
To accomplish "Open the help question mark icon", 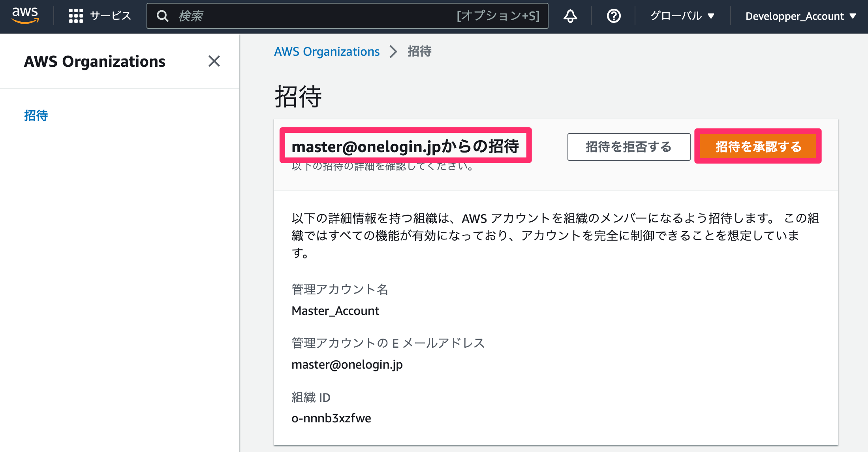I will 614,16.
